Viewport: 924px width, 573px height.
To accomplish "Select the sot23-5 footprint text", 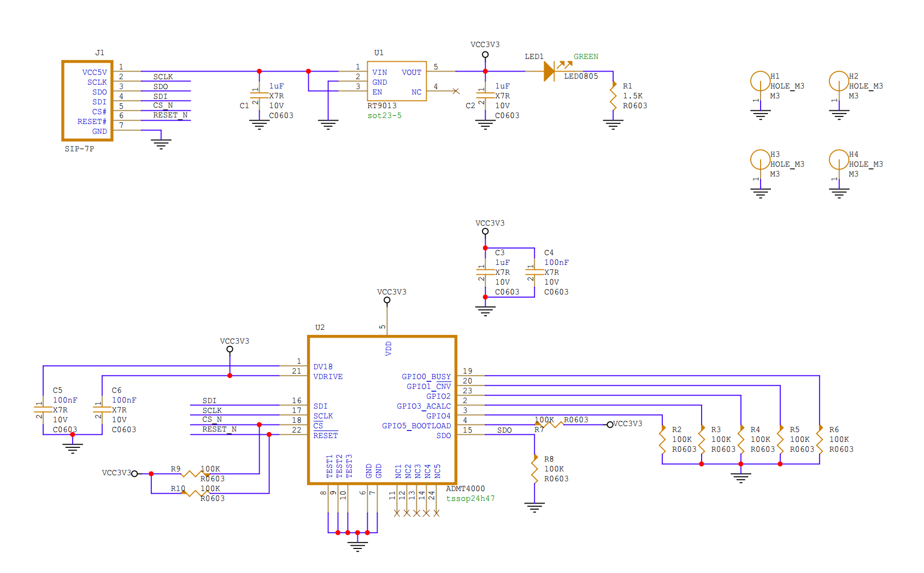I will (x=384, y=116).
